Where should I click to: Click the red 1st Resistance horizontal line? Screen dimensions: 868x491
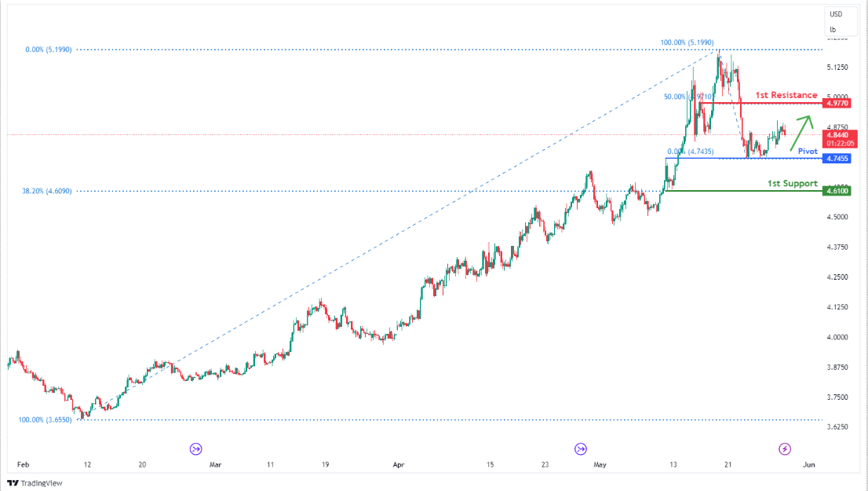(761, 103)
